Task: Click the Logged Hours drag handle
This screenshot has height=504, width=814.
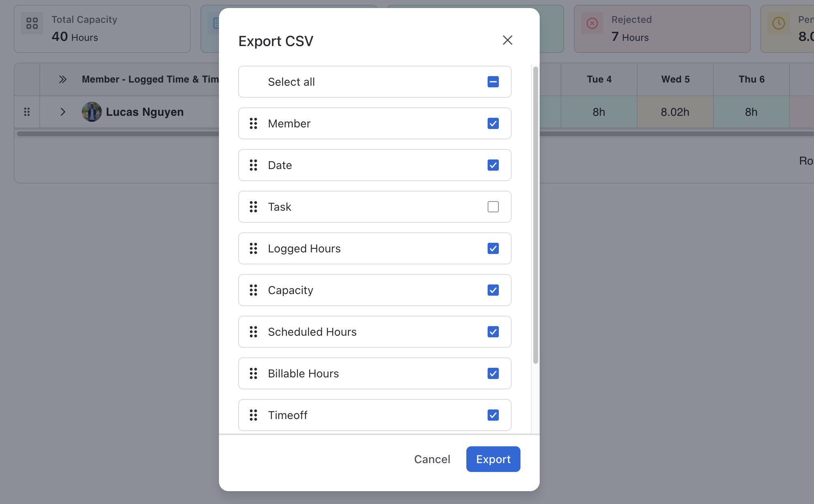Action: [253, 248]
